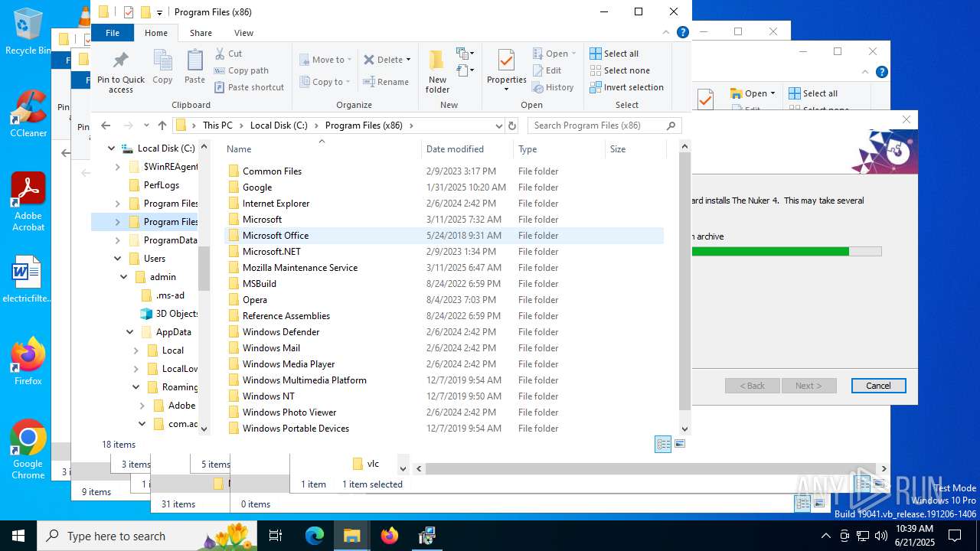Open the Adobe Acrobat desktop icon
Image resolution: width=980 pixels, height=551 pixels.
coord(28,202)
